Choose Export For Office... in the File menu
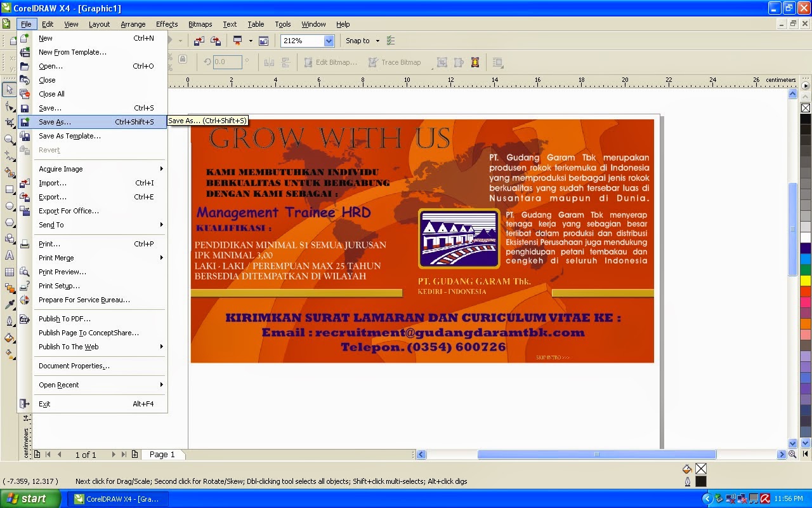Viewport: 812px width, 508px height. coord(92,211)
